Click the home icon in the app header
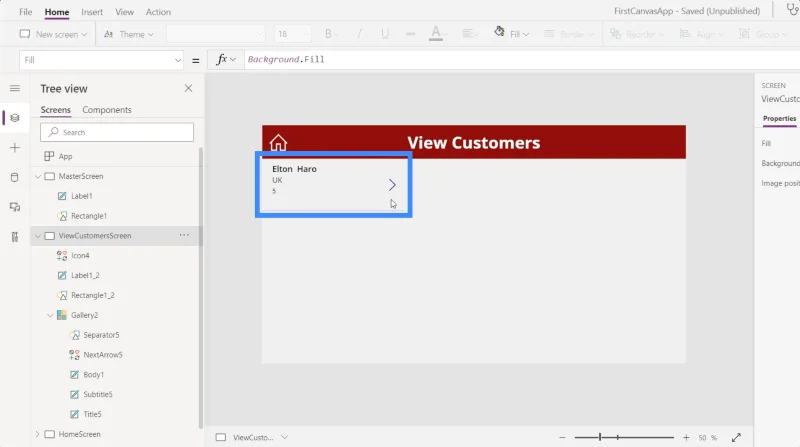Viewport: 800px width, 447px height. pyautogui.click(x=278, y=143)
